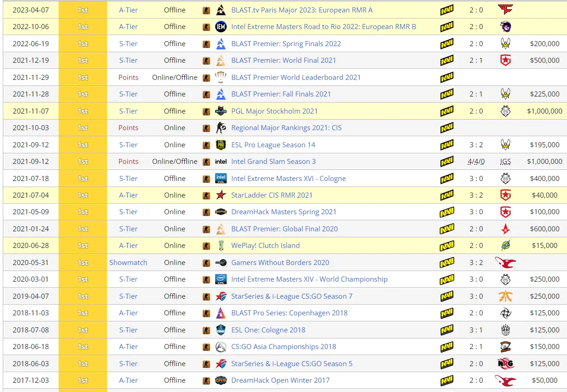The height and width of the screenshot is (392, 567).
Task: Open BLAST.tv Paris Major 2023: European RMR A
Action: tap(302, 10)
